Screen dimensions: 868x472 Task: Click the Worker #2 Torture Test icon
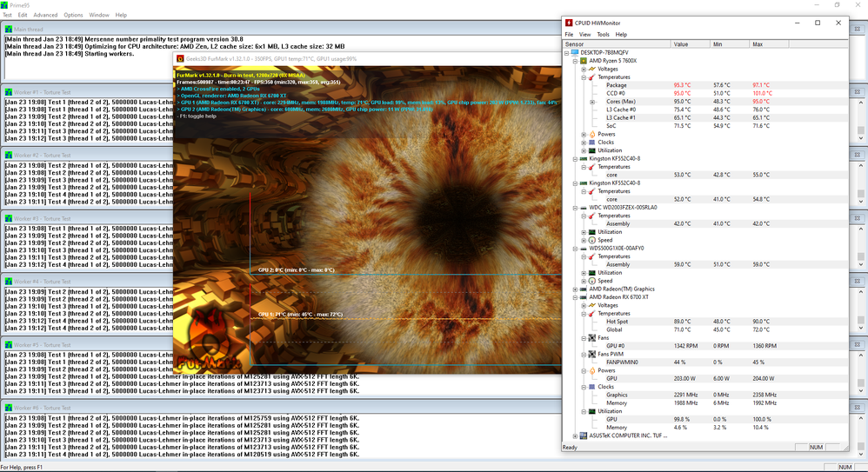[x=9, y=156]
